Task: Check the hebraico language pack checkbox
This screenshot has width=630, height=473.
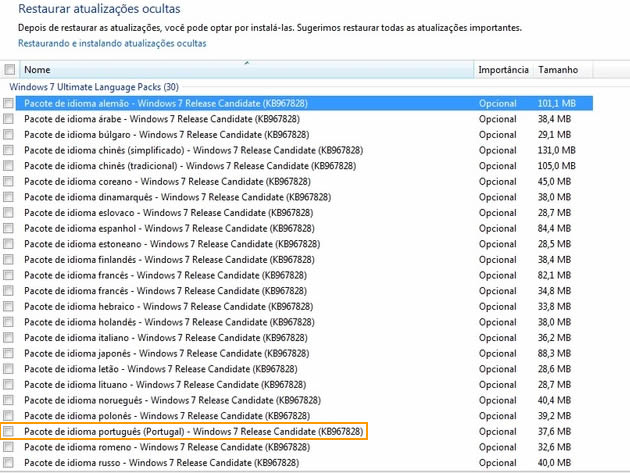Action: pos(8,306)
